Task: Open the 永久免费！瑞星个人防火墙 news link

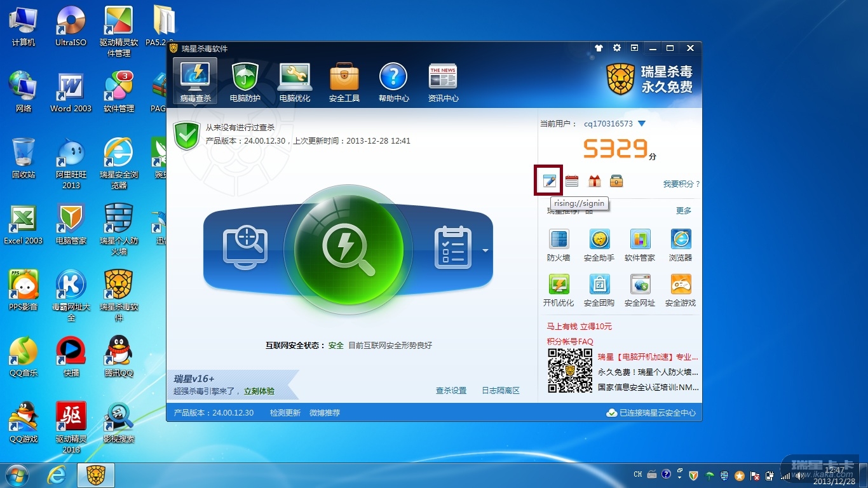Action: point(648,372)
